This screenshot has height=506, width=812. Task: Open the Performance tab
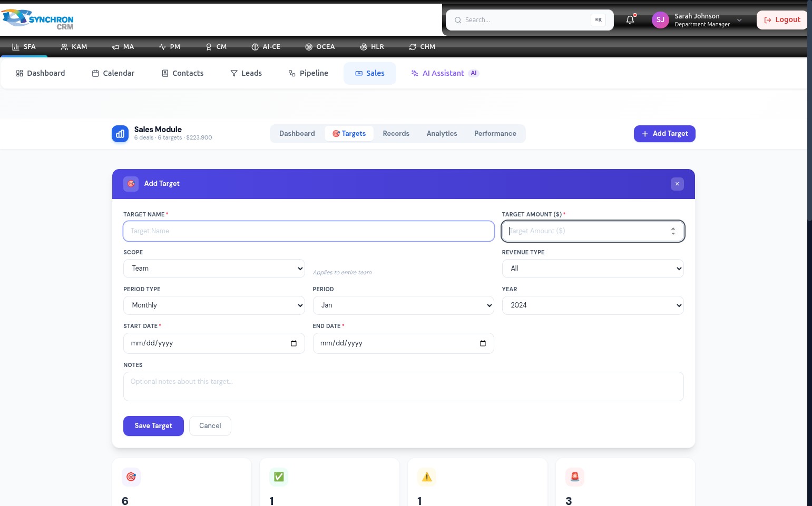[495, 134]
